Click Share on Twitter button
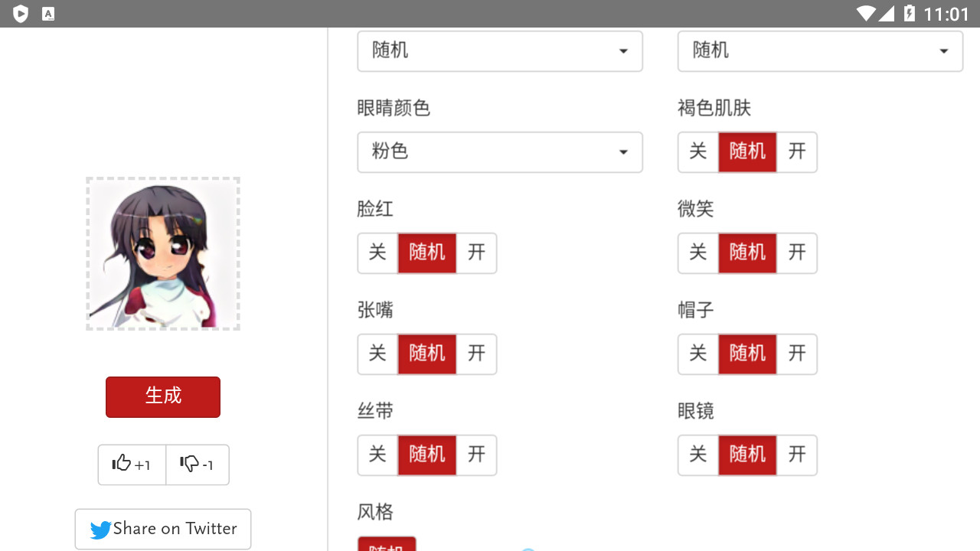 click(x=163, y=529)
